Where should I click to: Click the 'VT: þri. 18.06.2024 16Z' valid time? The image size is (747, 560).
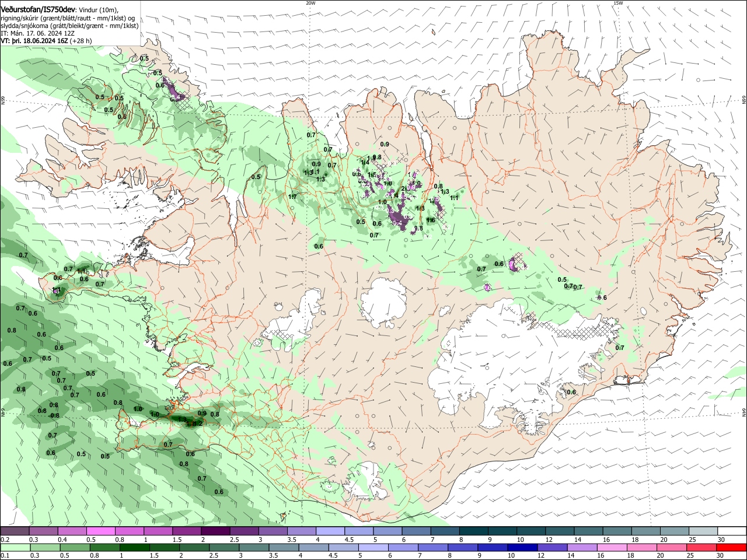coord(35,41)
